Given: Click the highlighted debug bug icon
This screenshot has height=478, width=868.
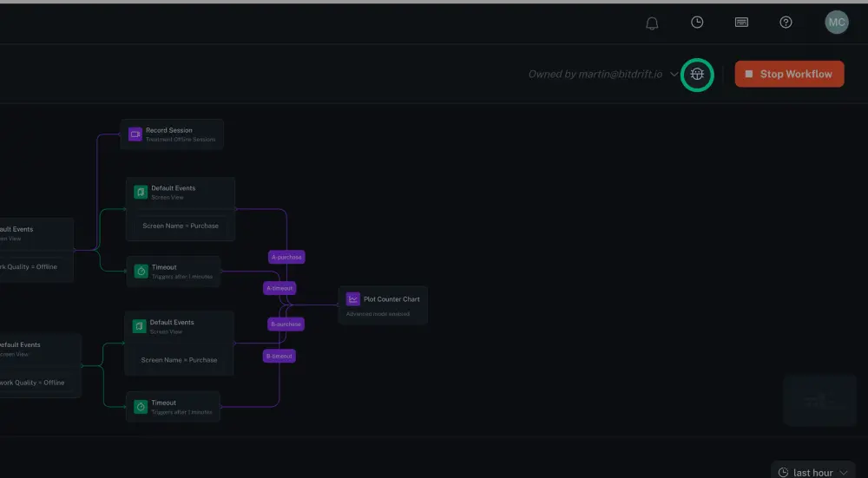Looking at the screenshot, I should [x=696, y=75].
